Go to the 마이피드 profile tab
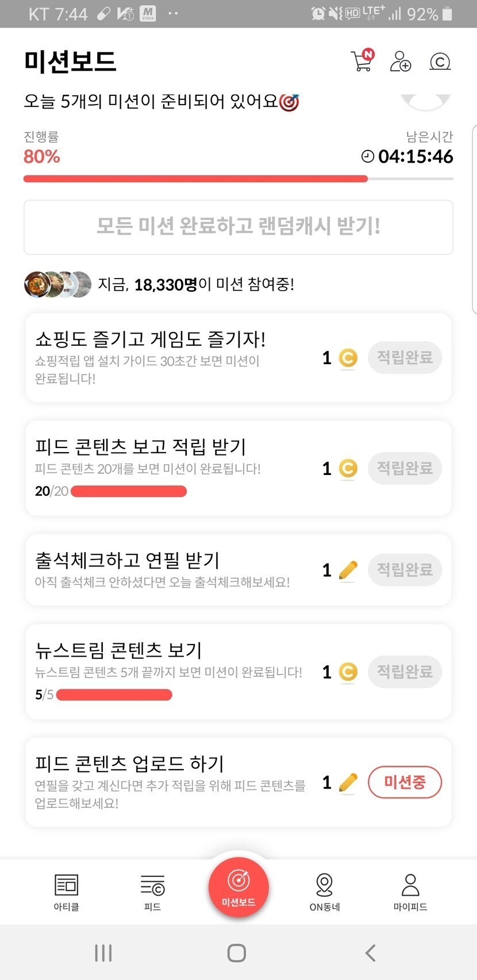Image resolution: width=477 pixels, height=980 pixels. [410, 892]
